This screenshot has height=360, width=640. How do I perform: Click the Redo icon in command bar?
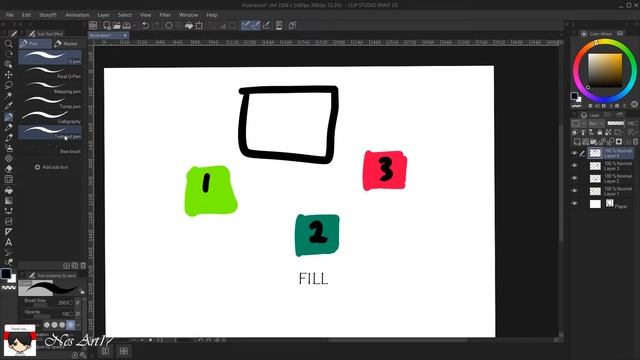click(x=156, y=25)
